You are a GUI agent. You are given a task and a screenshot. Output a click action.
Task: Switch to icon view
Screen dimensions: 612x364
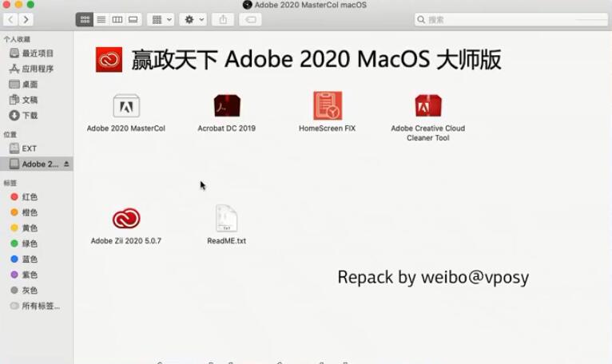(85, 19)
